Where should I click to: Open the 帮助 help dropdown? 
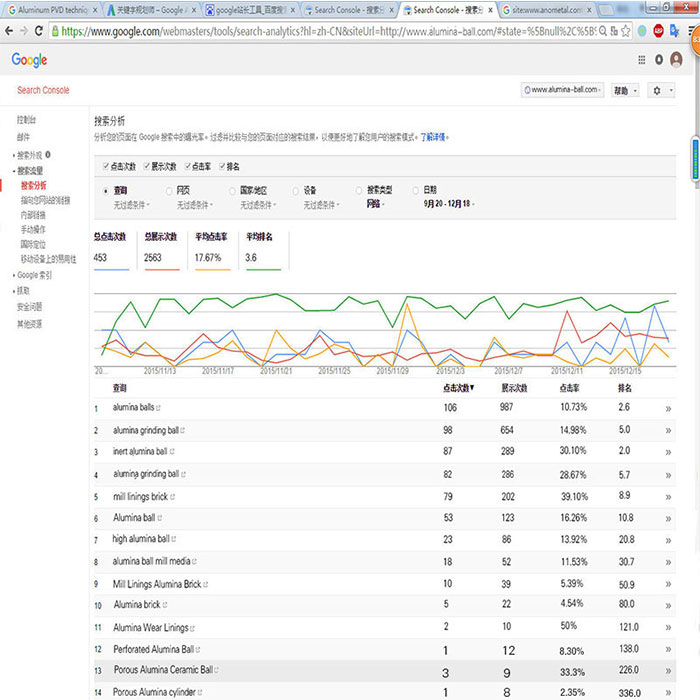click(624, 91)
